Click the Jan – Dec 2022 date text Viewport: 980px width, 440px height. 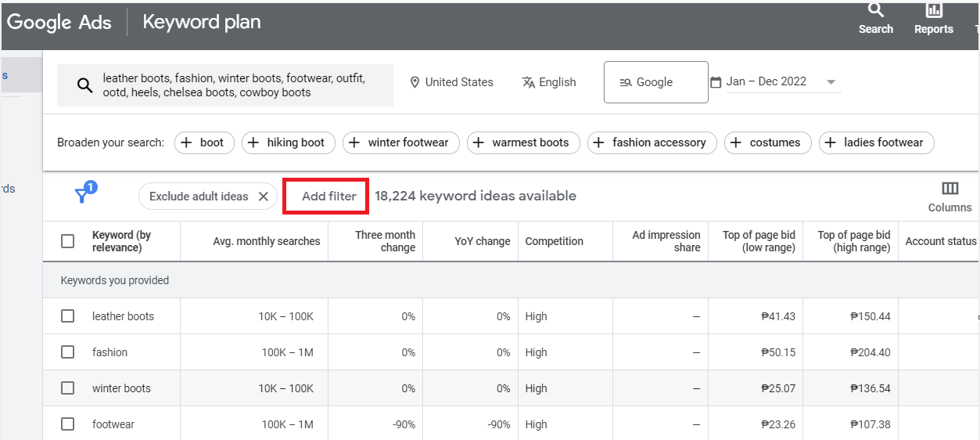766,81
